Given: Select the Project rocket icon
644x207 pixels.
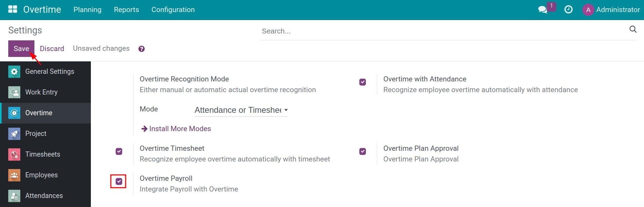Looking at the screenshot, I should point(14,134).
